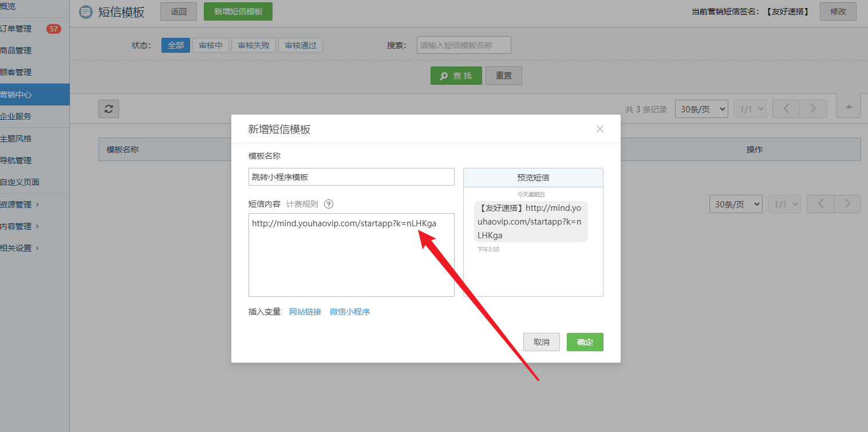Click the green 确定 button
The width and height of the screenshot is (868, 432).
click(585, 342)
